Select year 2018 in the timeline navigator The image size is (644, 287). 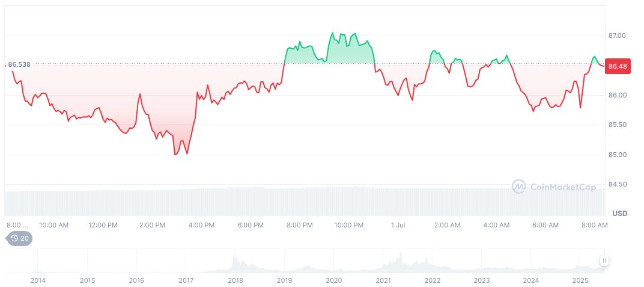[x=235, y=280]
